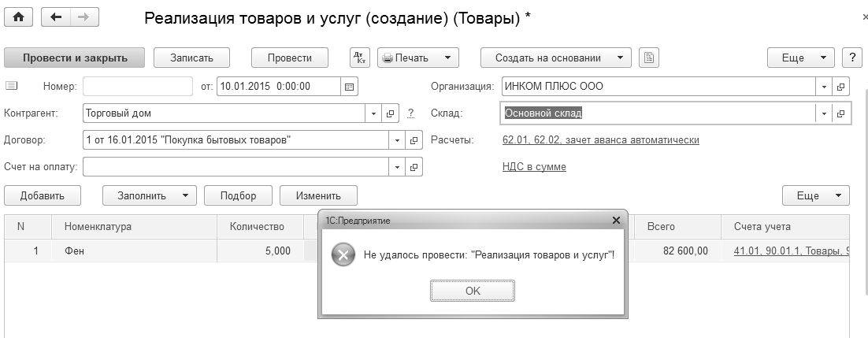Viewport: 868px width, 338px height.
Task: Click the small list icon beside Номер
Action: pos(12,86)
